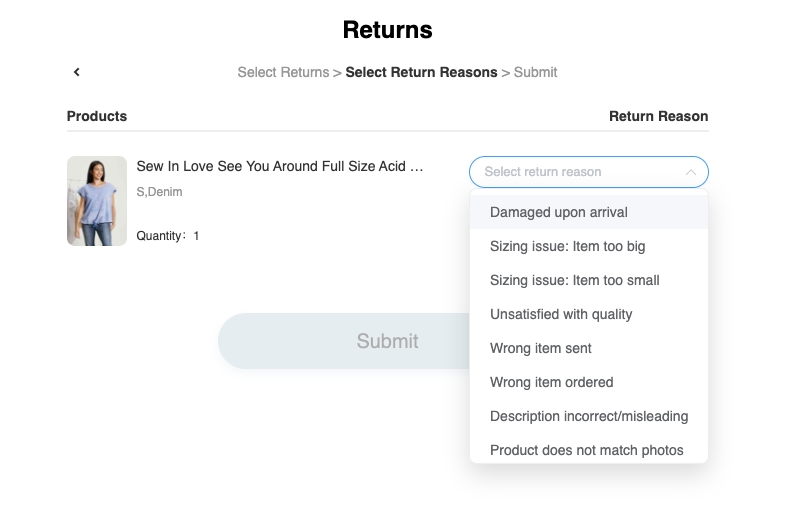Pick "Wrong item ordered" from the list
This screenshot has width=806, height=506.
click(552, 382)
